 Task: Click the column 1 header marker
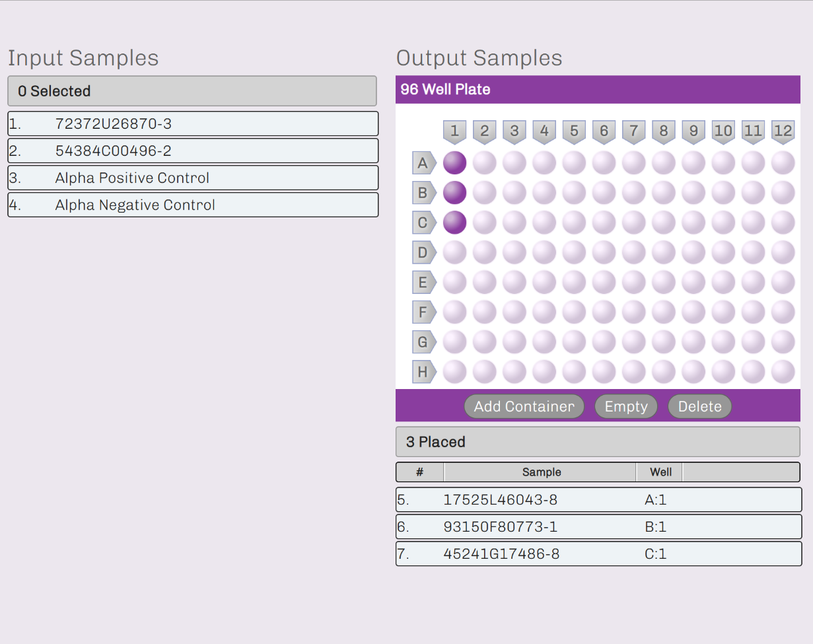[x=454, y=131]
